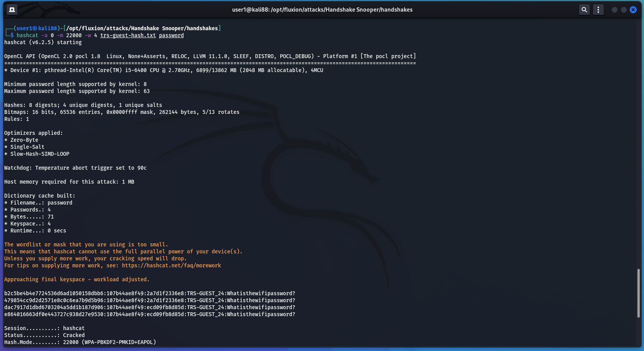Click the 'Host memory required' line
The height and width of the screenshot is (351, 644).
click(69, 182)
